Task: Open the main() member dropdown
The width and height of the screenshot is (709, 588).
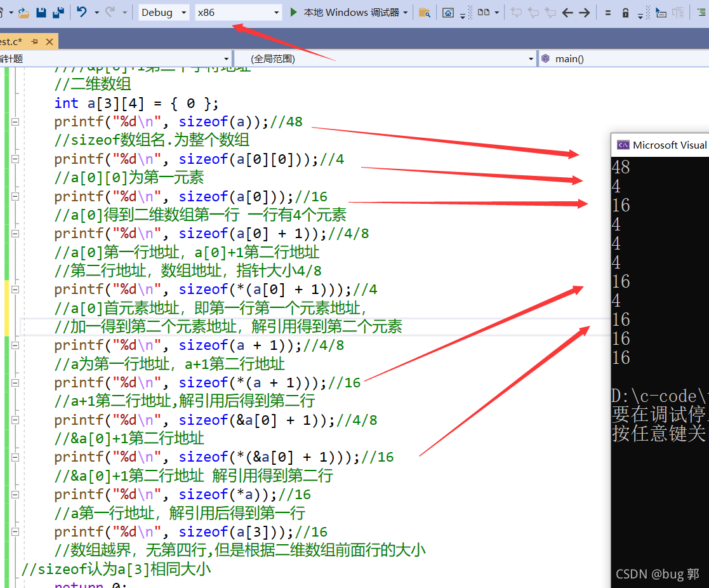Action: coord(624,59)
